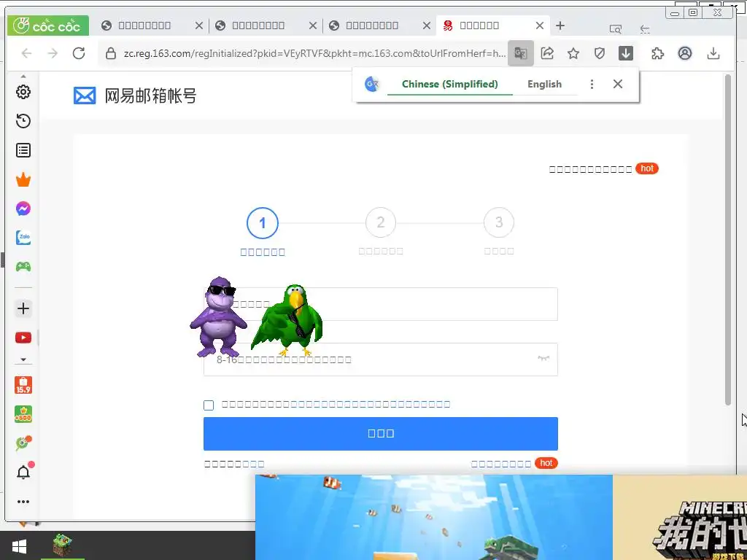
Task: Open the user profile icon
Action: pyautogui.click(x=684, y=53)
